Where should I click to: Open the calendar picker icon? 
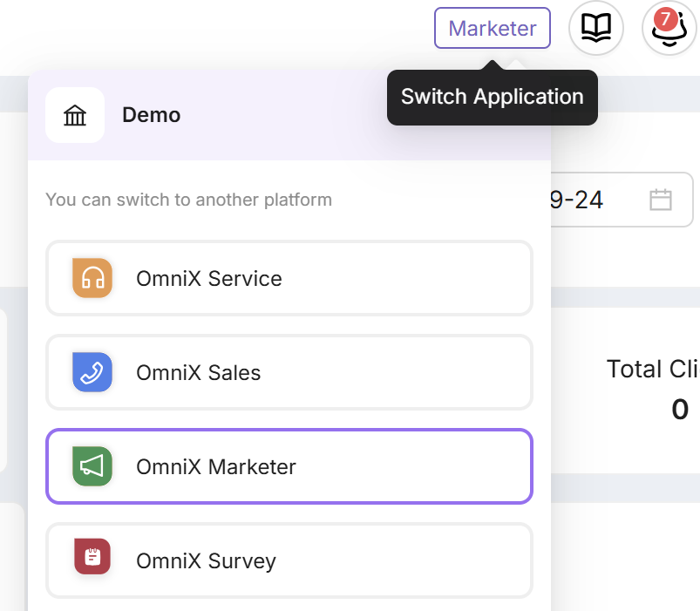point(661,200)
